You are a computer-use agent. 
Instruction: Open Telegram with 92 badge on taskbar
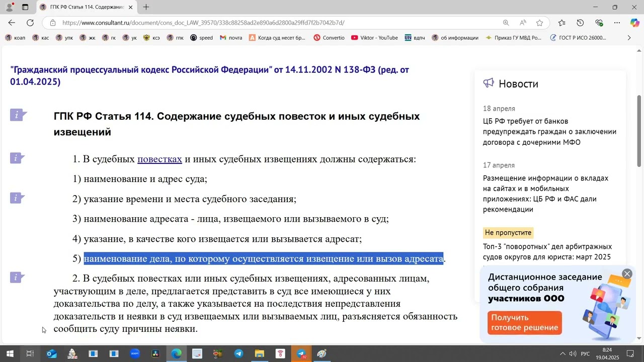tap(301, 353)
